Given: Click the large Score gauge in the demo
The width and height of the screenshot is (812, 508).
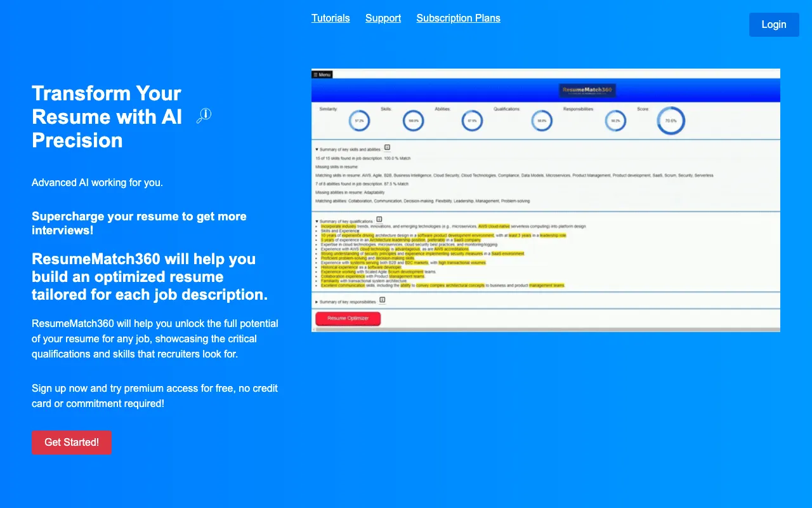Looking at the screenshot, I should pos(671,121).
